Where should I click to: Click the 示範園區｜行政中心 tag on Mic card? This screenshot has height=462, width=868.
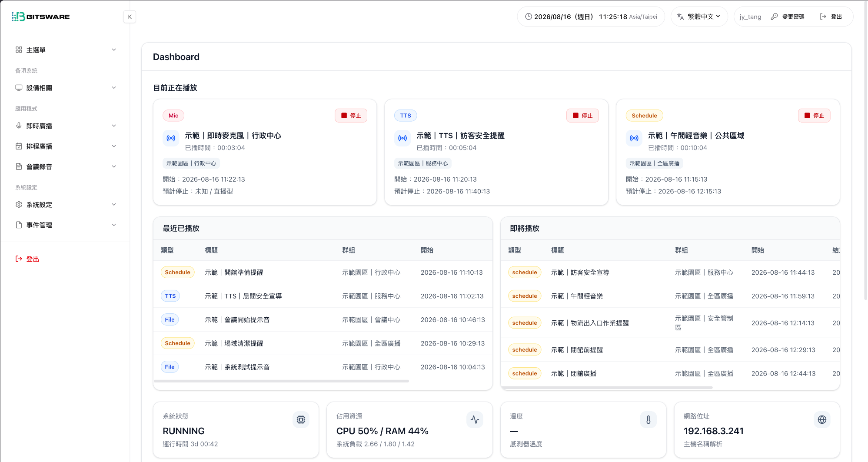(191, 163)
